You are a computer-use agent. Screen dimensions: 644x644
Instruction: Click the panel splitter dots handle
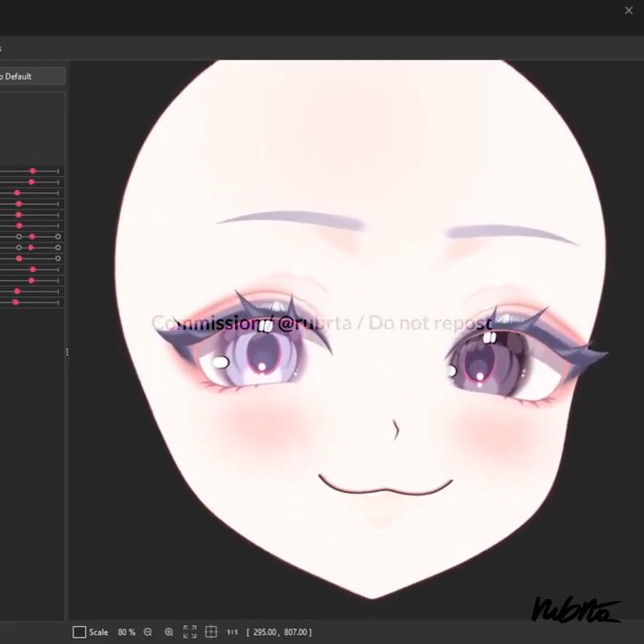click(x=67, y=352)
